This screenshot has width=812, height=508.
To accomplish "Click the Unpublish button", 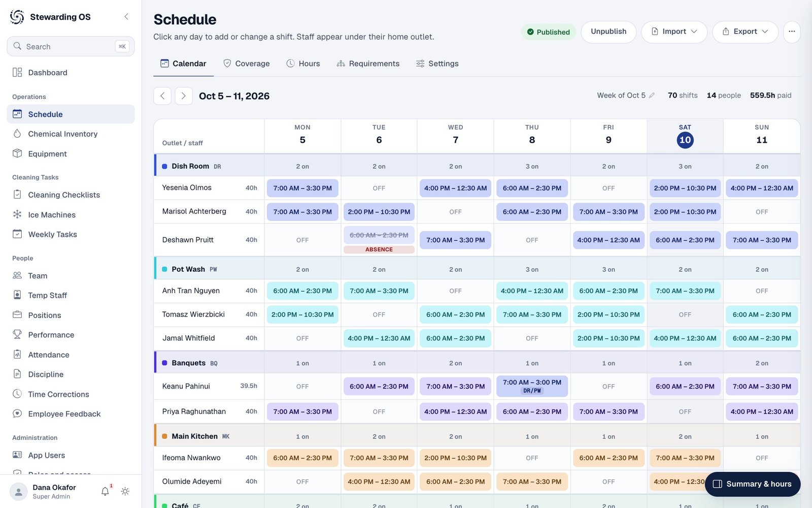I will 608,31.
